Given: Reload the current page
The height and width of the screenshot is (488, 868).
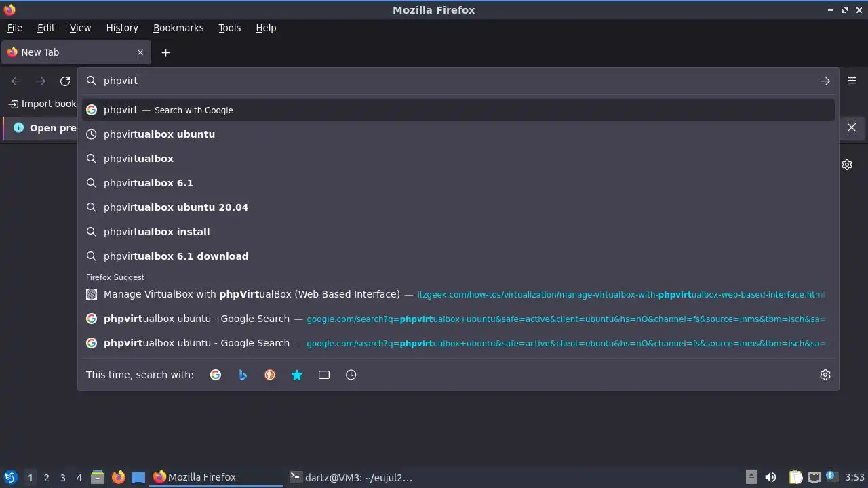Looking at the screenshot, I should point(65,81).
